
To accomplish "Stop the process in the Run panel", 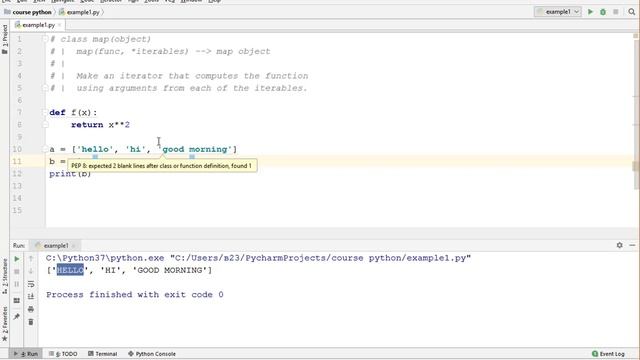I will 17,271.
